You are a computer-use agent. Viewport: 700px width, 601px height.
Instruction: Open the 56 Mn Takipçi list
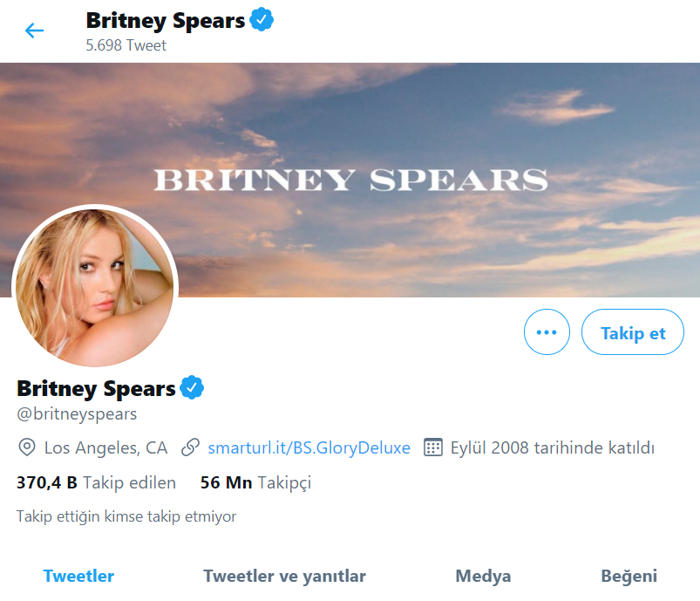click(x=255, y=482)
